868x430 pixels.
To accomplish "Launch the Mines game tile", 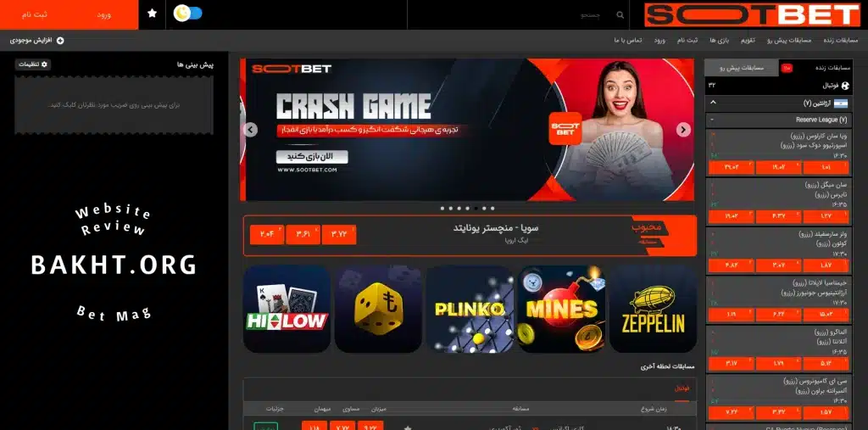I will [x=561, y=309].
